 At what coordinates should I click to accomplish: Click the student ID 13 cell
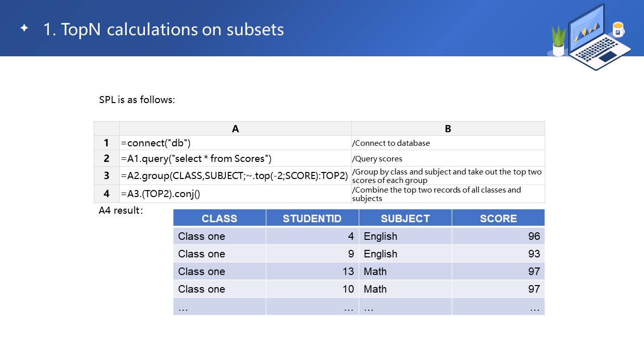pos(312,271)
